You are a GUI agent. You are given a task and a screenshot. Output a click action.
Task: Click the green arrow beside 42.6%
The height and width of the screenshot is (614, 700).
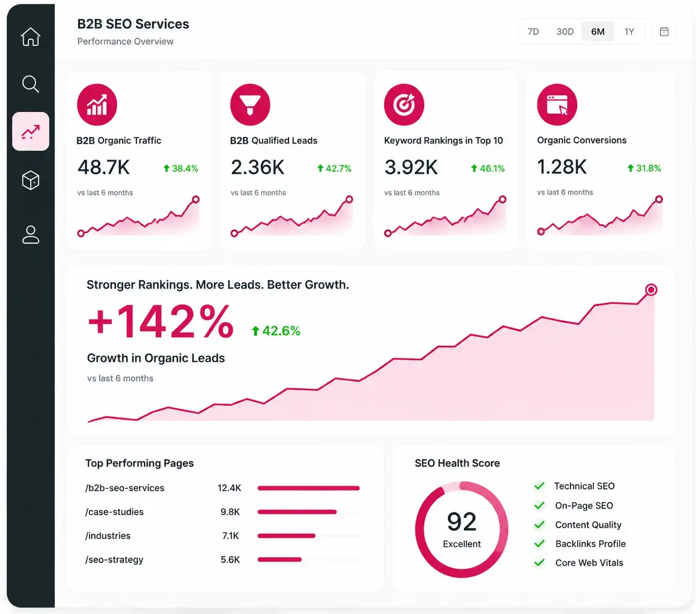coord(255,331)
